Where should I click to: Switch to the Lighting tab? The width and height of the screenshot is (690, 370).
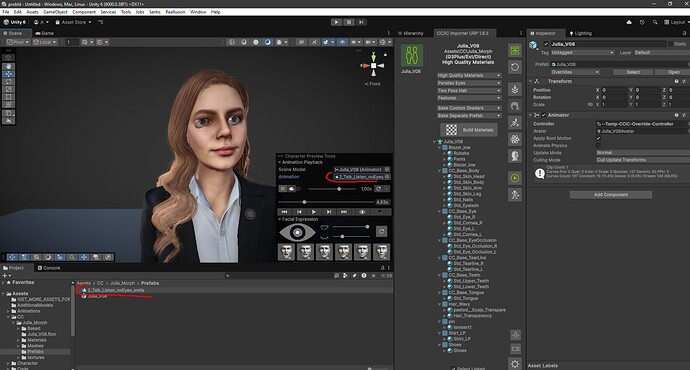click(x=580, y=33)
